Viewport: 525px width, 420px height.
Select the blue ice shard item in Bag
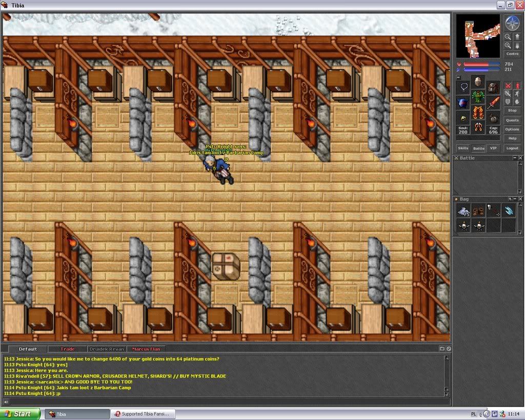point(508,211)
